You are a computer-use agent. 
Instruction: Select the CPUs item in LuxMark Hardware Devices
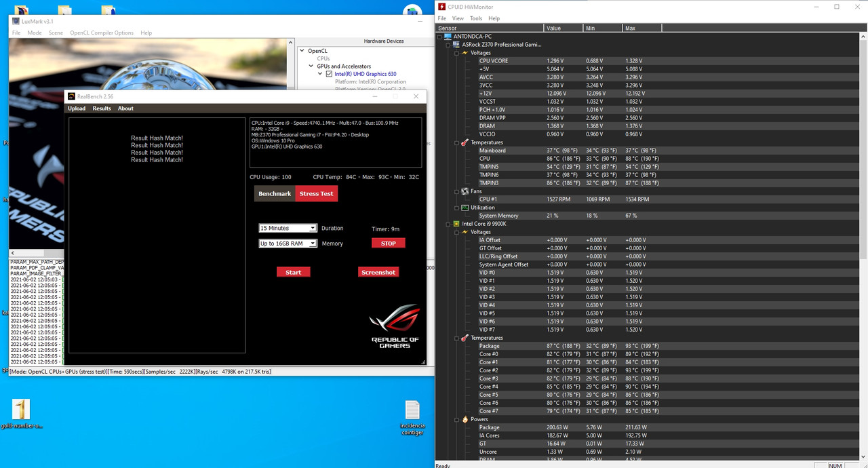[x=323, y=59]
